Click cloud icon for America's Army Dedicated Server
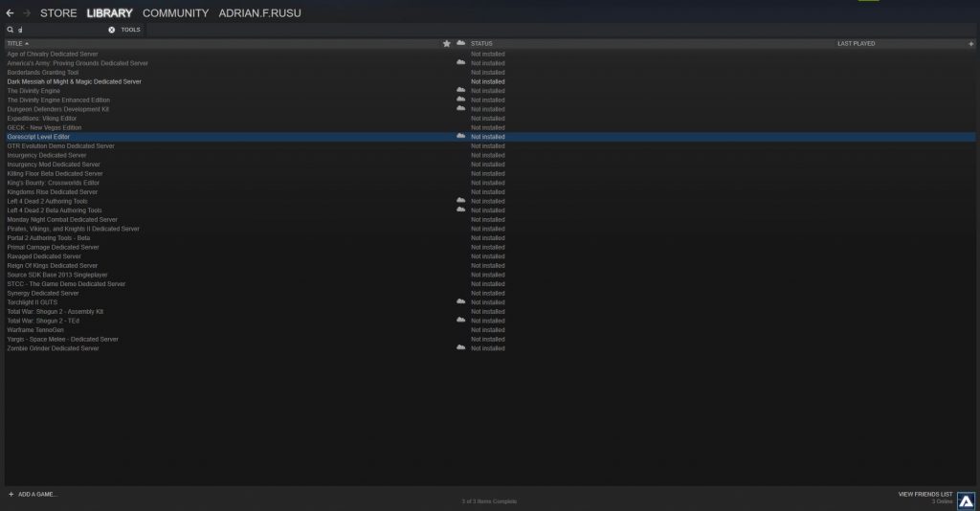 460,62
